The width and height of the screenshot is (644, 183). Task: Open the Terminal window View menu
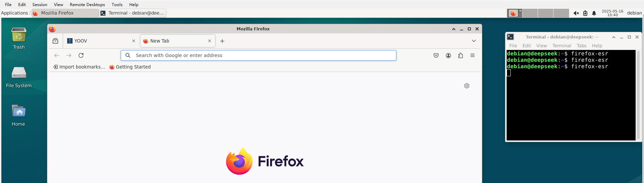[541, 46]
